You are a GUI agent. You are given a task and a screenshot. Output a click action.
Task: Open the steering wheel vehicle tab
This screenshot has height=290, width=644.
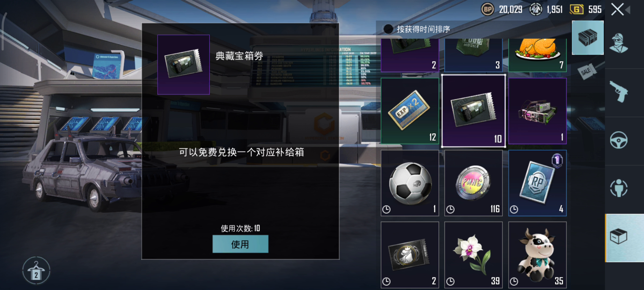coord(619,140)
